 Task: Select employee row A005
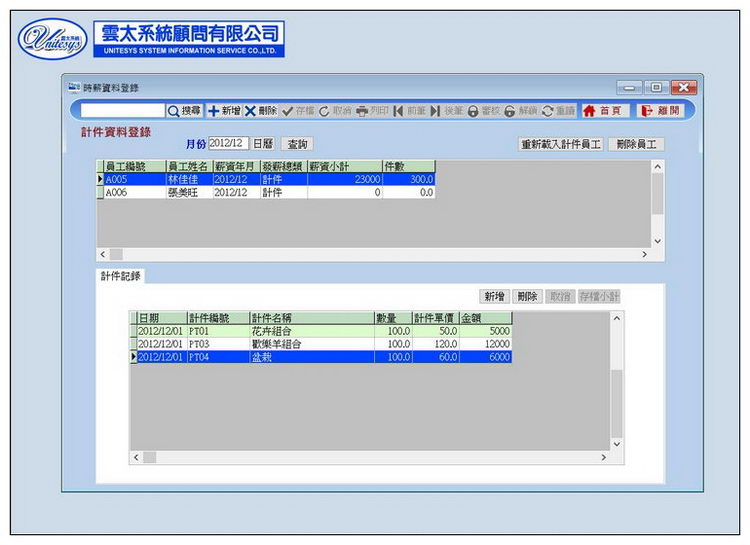[x=266, y=179]
